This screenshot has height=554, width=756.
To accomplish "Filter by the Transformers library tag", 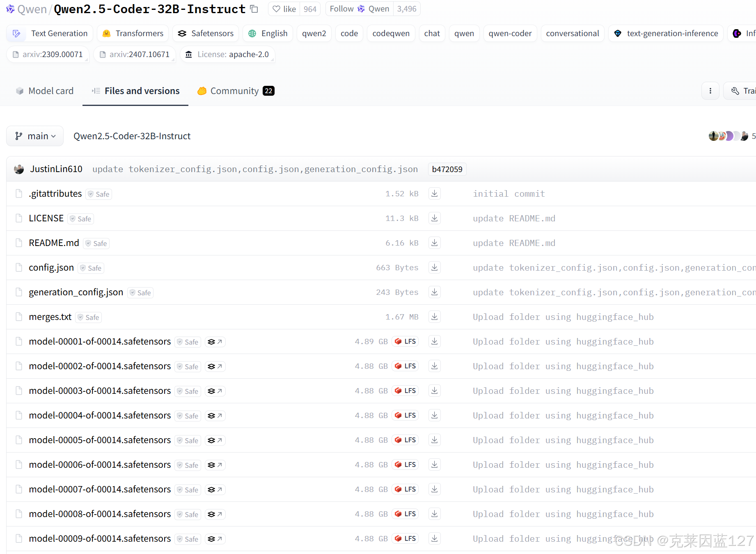I will (133, 33).
